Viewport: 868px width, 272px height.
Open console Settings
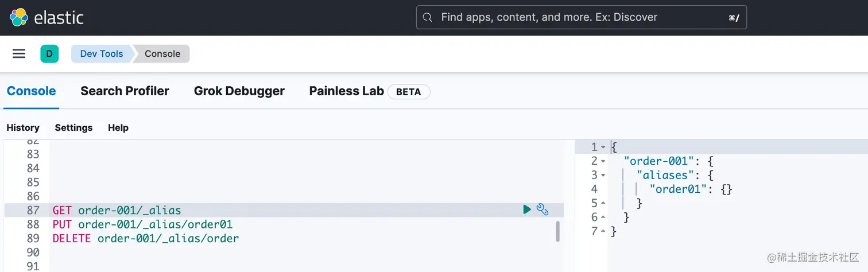point(73,127)
